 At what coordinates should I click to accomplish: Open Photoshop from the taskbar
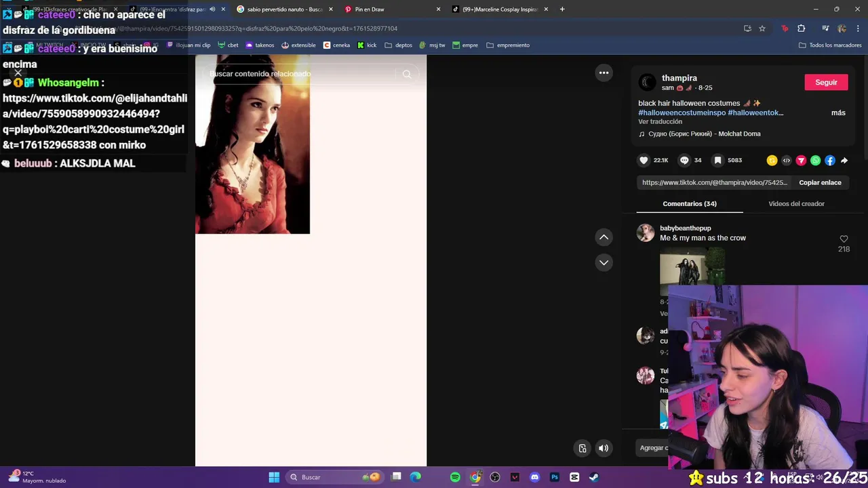point(555,477)
